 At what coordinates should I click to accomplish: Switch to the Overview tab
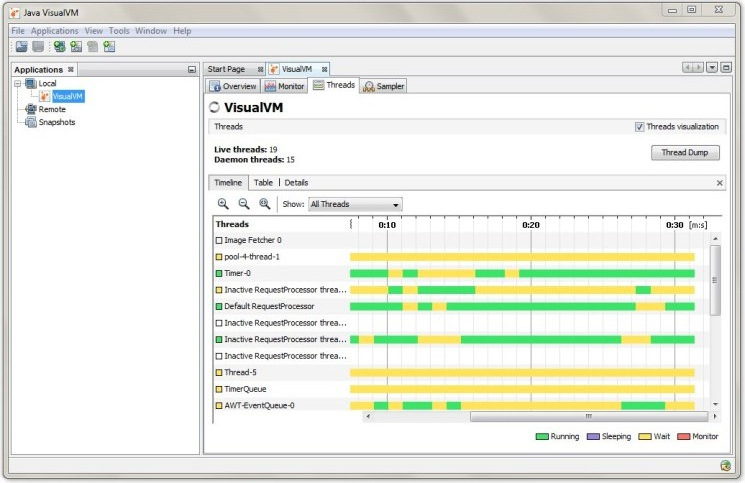pyautogui.click(x=233, y=86)
